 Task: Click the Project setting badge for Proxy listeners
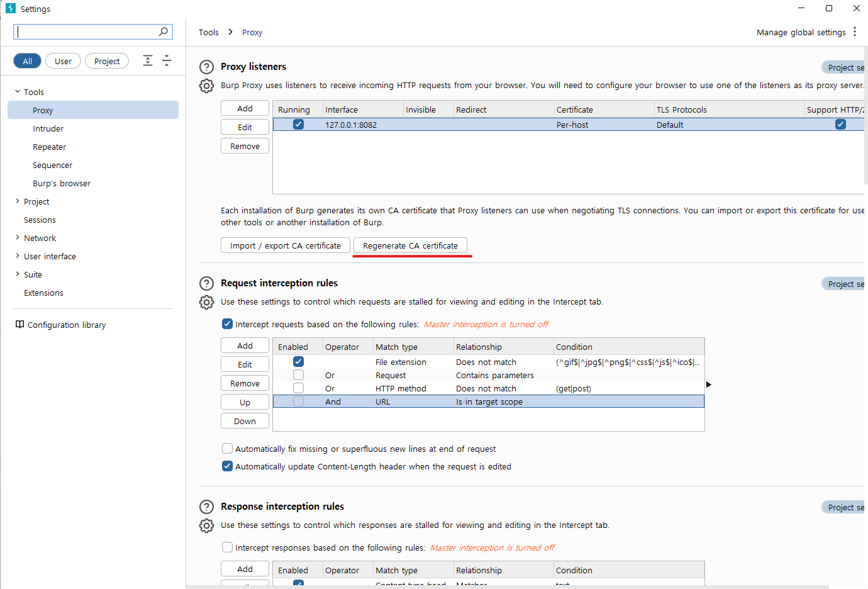[x=844, y=67]
